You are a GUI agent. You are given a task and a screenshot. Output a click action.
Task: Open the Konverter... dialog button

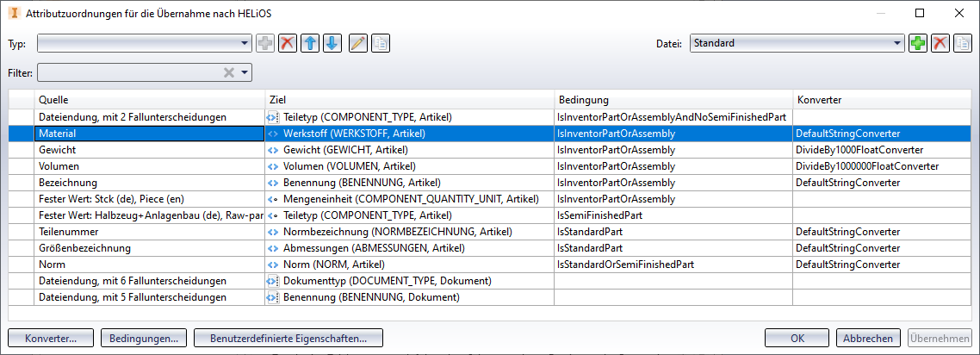51,339
